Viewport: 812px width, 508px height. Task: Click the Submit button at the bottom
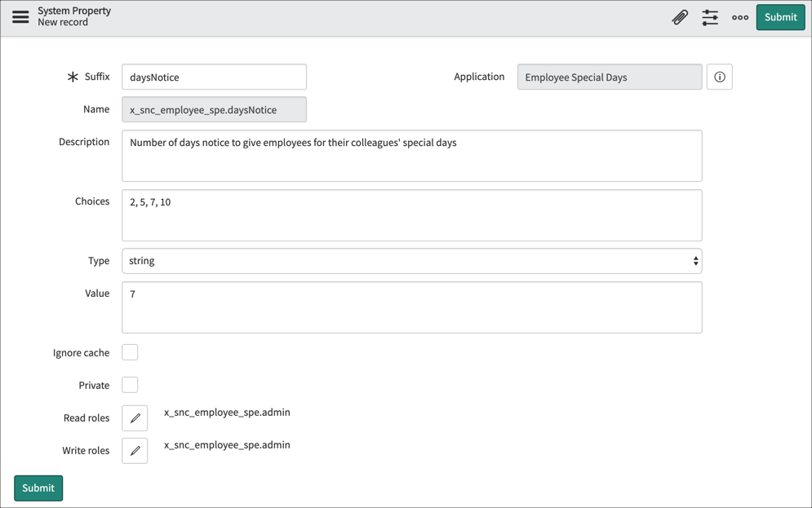pos(38,488)
